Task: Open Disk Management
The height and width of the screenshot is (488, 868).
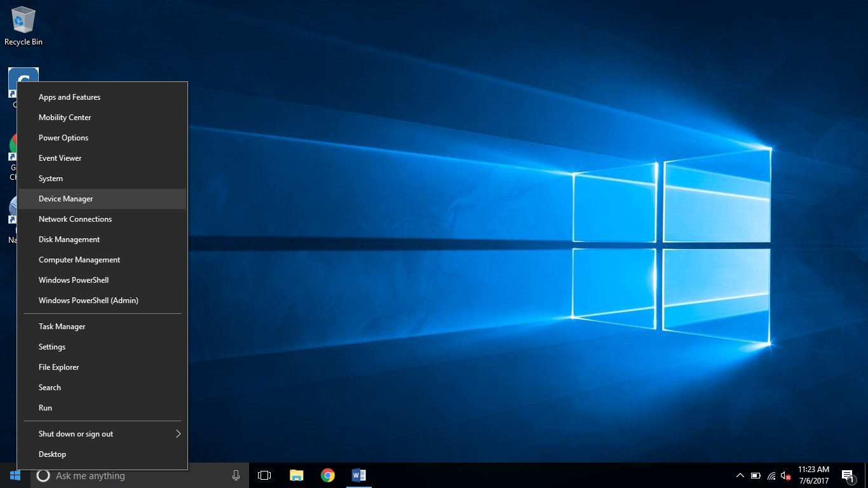Action: [x=102, y=240]
